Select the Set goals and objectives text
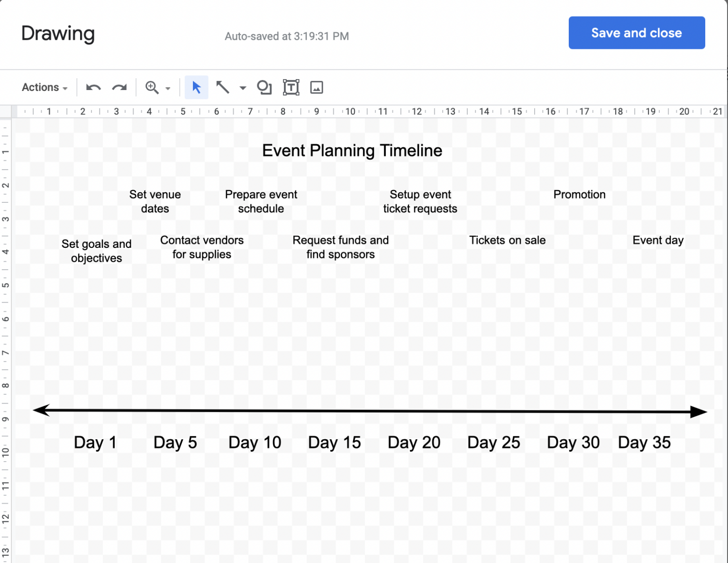728x563 pixels. (96, 251)
